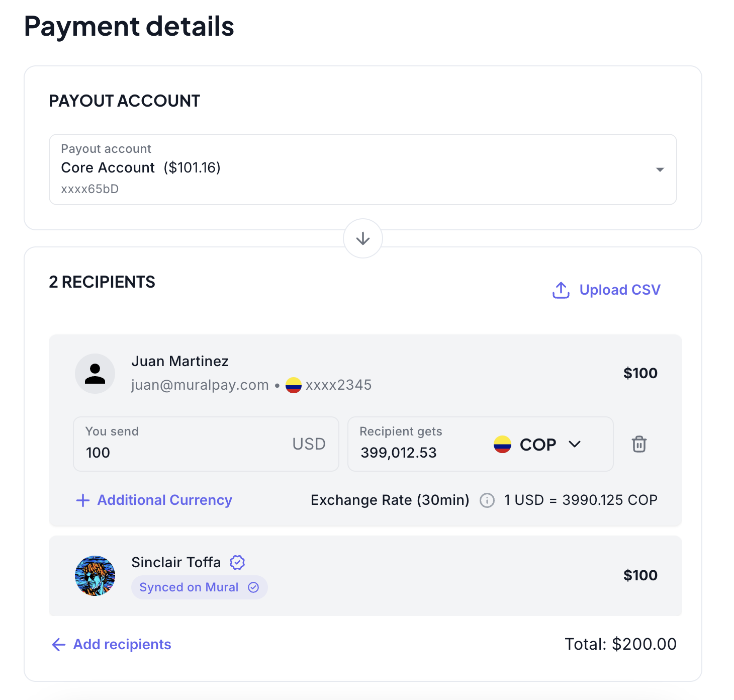Open the Payout account dropdown
Screen dimensions: 734x700
(362, 169)
